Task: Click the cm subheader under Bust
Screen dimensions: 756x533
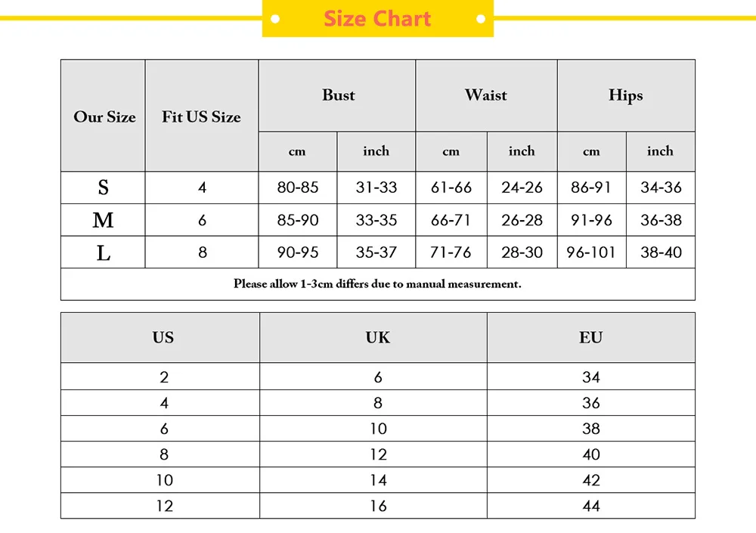Action: click(297, 151)
